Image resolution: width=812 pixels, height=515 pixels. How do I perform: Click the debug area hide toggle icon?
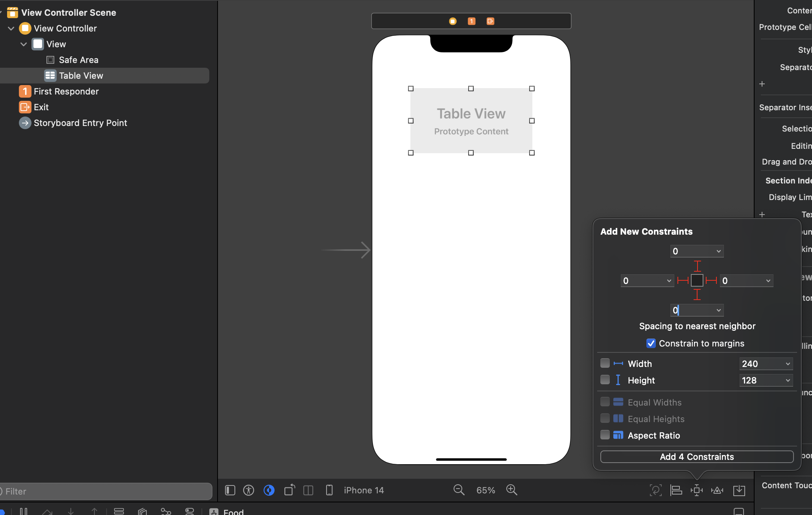(x=739, y=511)
